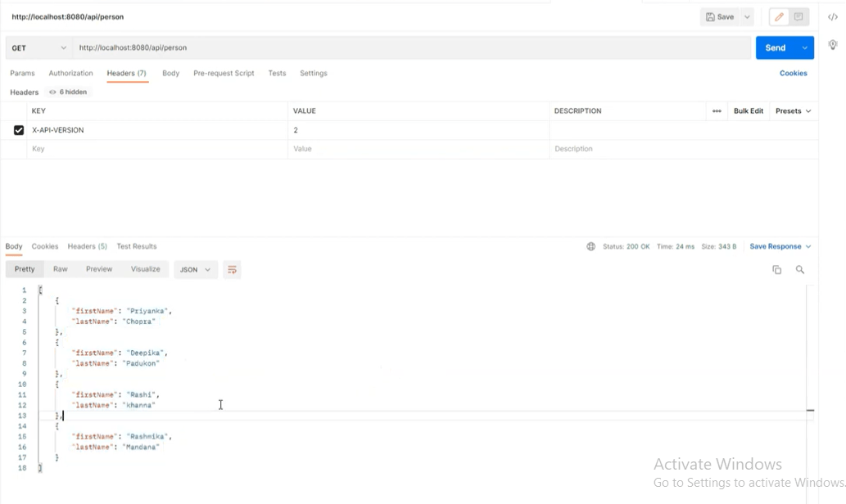Open the Tests tab
Image resolution: width=846 pixels, height=504 pixels.
(277, 74)
